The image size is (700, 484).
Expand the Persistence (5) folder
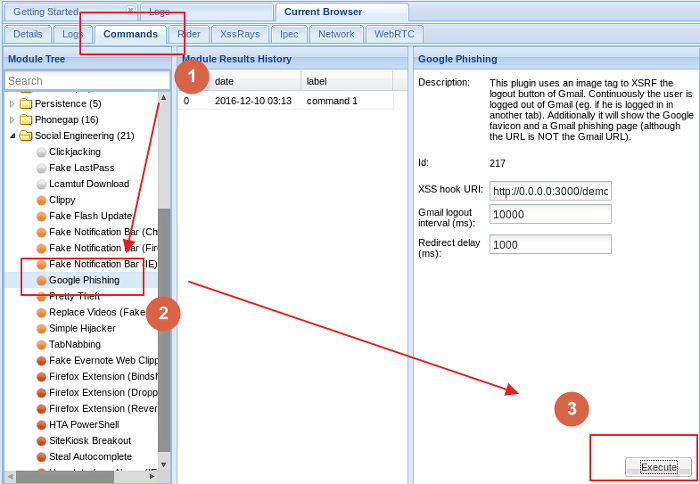click(12, 104)
